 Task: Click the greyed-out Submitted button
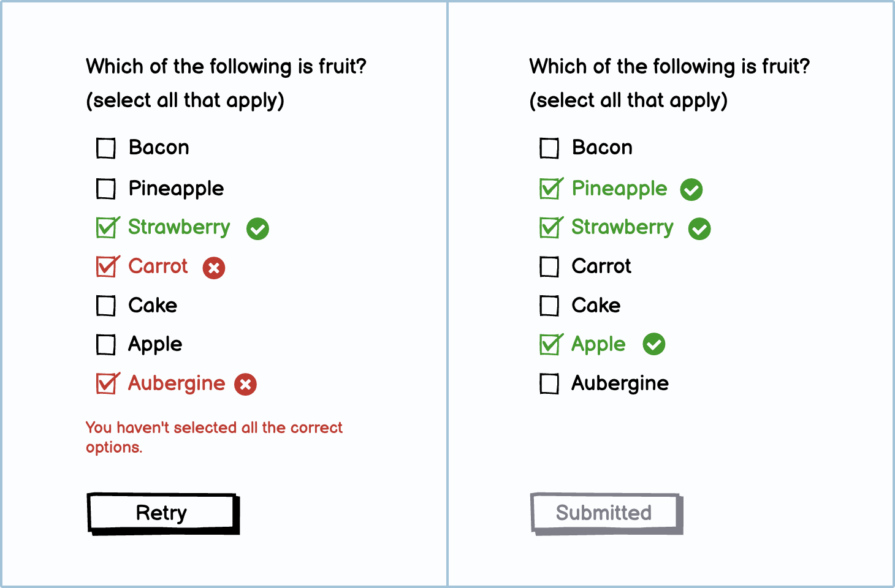click(604, 513)
